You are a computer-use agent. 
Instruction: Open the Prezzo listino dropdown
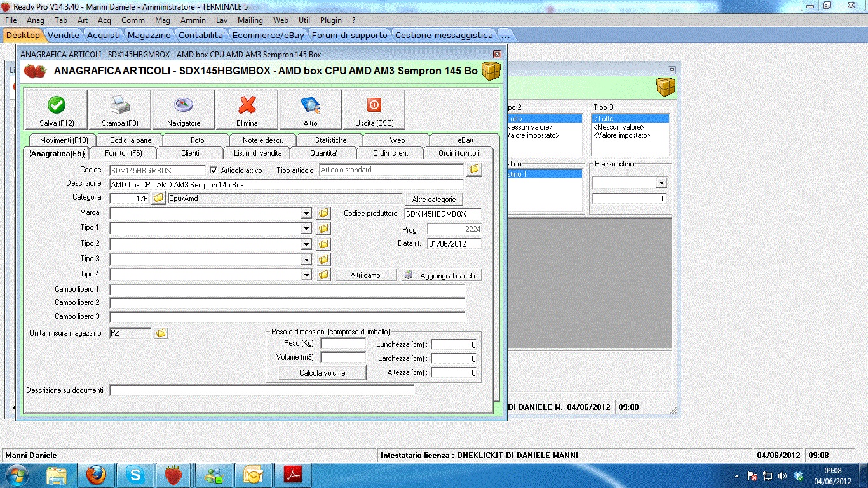(x=661, y=183)
